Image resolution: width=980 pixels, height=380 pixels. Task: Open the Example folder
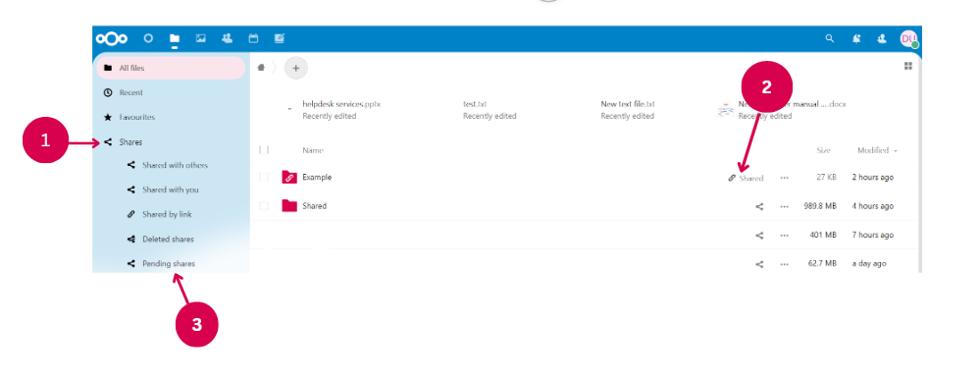[x=317, y=177]
